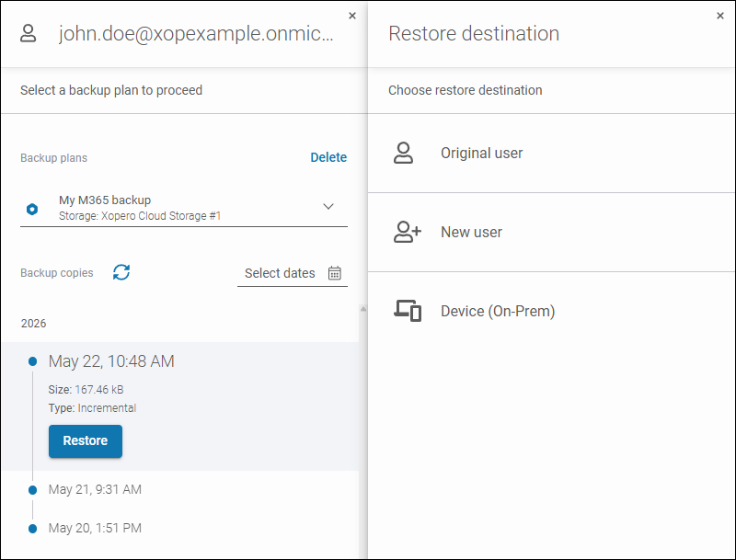
Task: Click the backup copies list scrollbar up arrow
Action: [x=362, y=309]
